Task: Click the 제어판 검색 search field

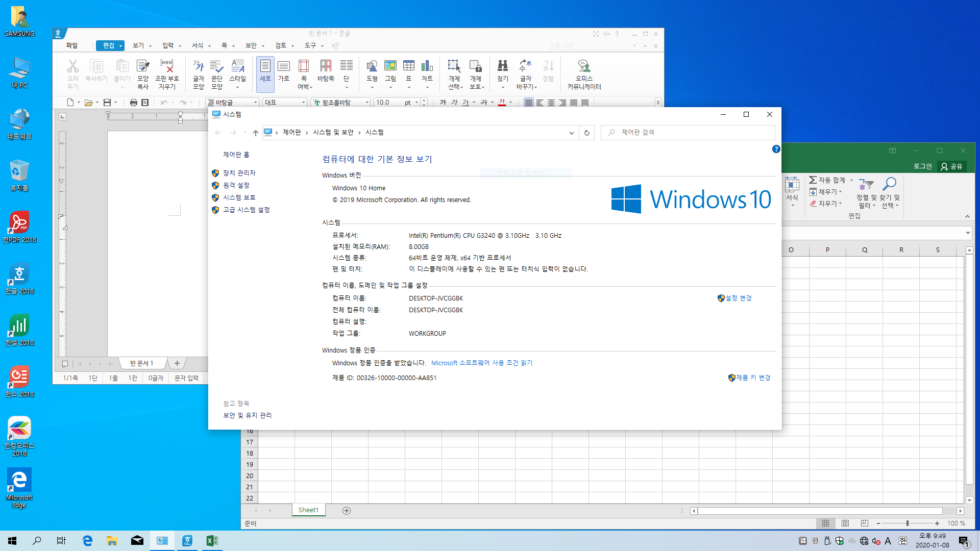Action: 688,132
